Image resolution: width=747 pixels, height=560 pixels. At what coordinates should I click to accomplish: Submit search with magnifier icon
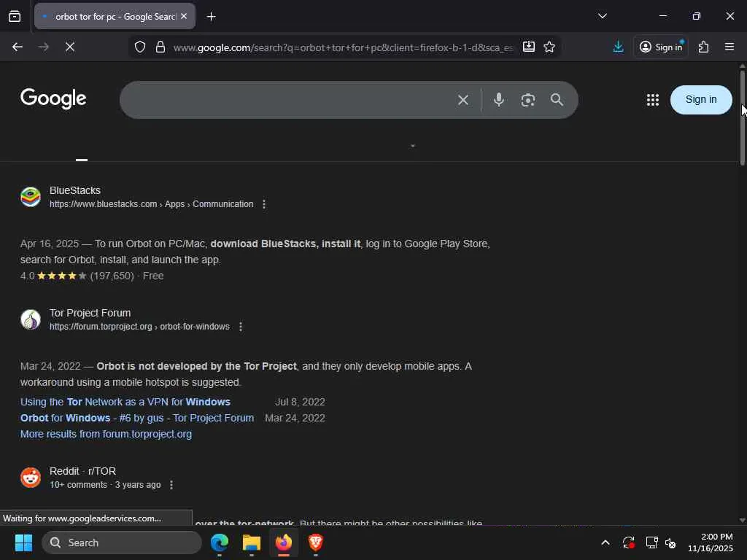[557, 99]
